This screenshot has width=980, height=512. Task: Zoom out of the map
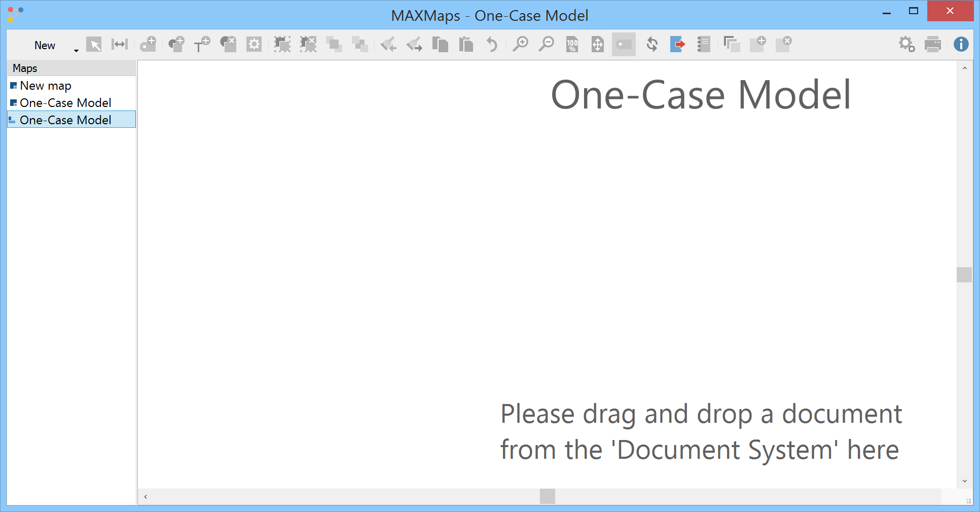tap(546, 45)
